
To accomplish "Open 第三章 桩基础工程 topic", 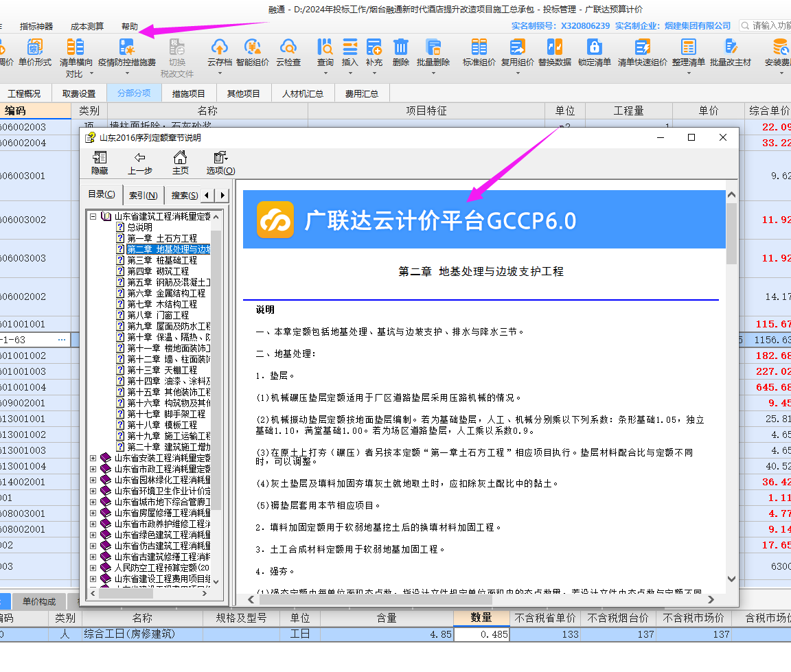I will tap(162, 260).
